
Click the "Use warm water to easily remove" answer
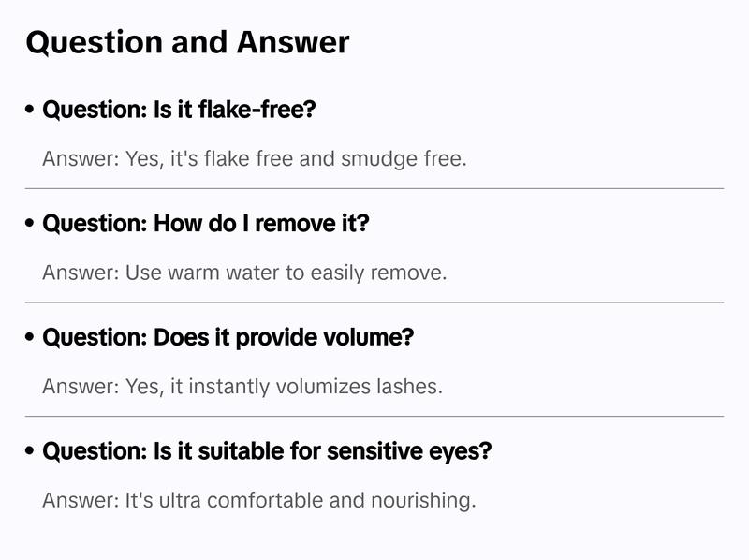244,273
